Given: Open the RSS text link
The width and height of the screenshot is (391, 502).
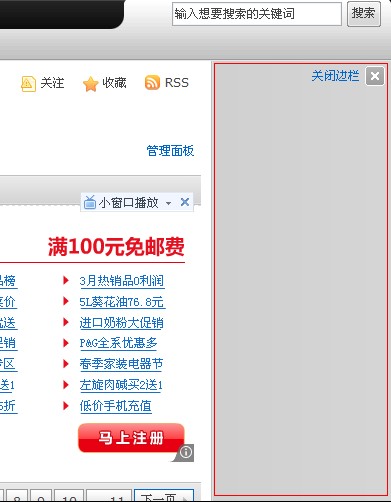Looking at the screenshot, I should (x=177, y=83).
